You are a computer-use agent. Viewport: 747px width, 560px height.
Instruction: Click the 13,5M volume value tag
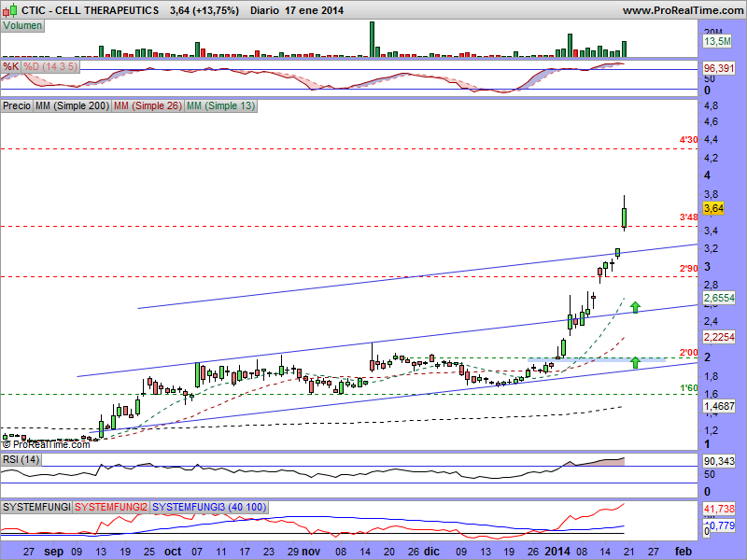717,41
